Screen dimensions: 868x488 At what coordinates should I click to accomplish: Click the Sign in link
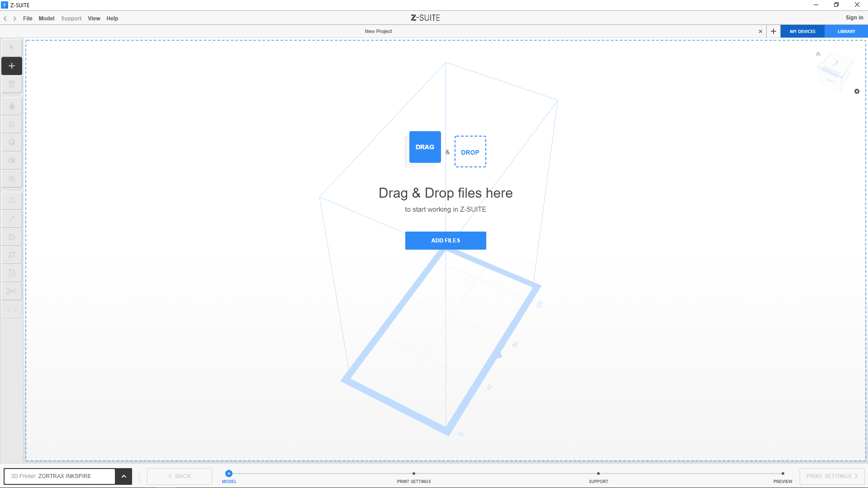[x=854, y=18]
